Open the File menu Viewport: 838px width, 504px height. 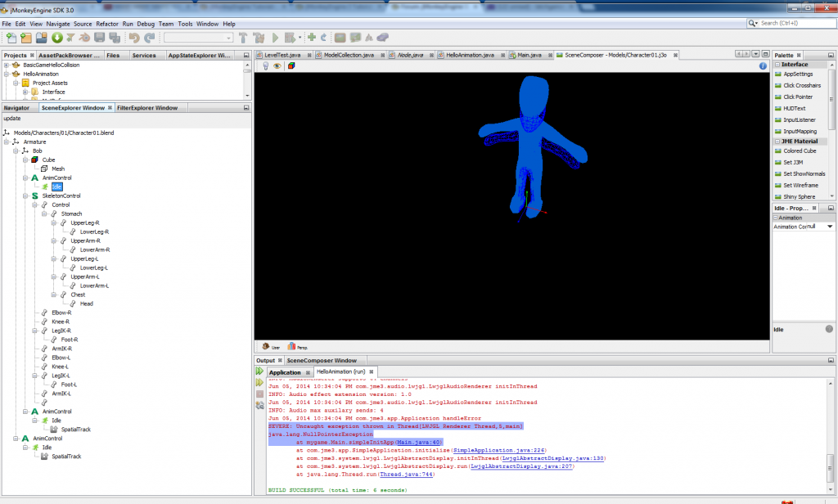[7, 24]
